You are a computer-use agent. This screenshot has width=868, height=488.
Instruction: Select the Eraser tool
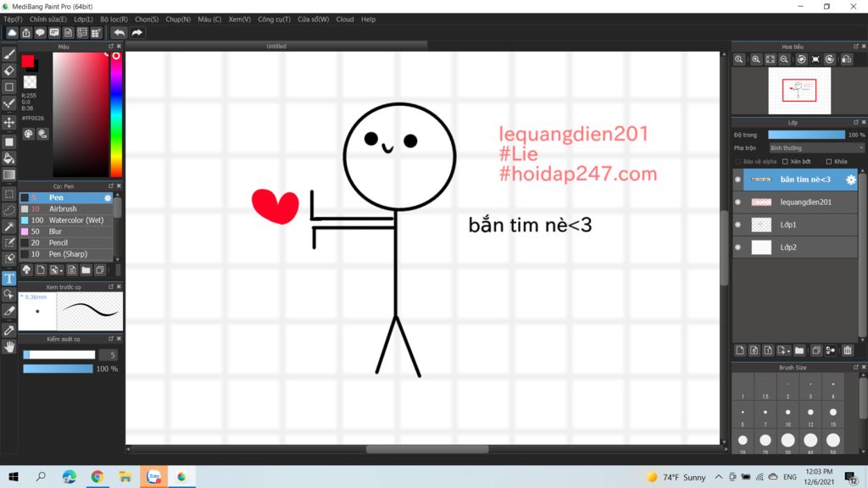point(8,71)
